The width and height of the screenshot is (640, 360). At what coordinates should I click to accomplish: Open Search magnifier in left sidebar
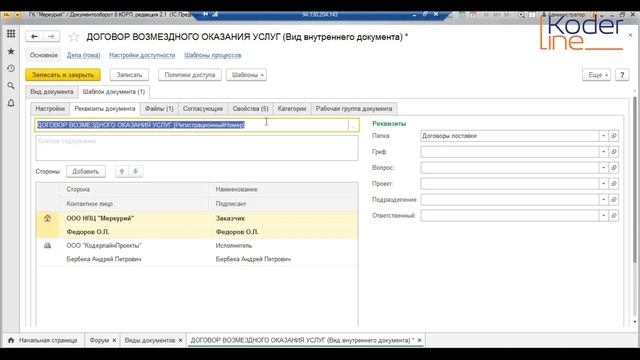pyautogui.click(x=11, y=86)
